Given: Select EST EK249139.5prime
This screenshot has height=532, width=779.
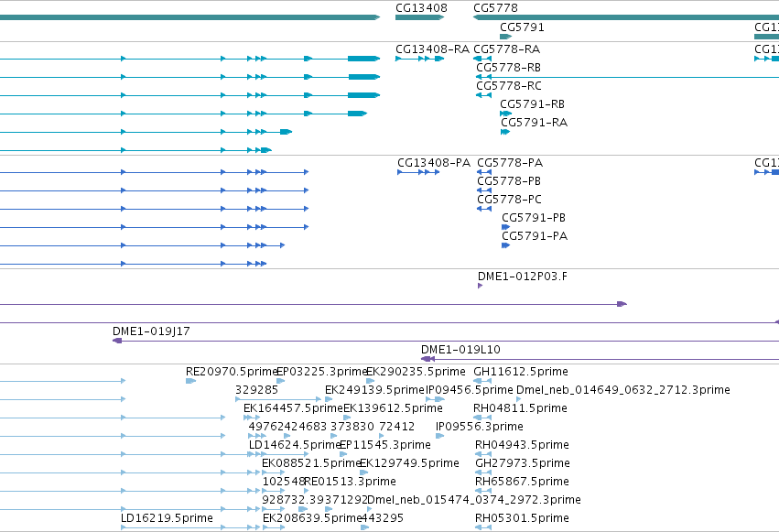Looking at the screenshot, I should pos(329,399).
